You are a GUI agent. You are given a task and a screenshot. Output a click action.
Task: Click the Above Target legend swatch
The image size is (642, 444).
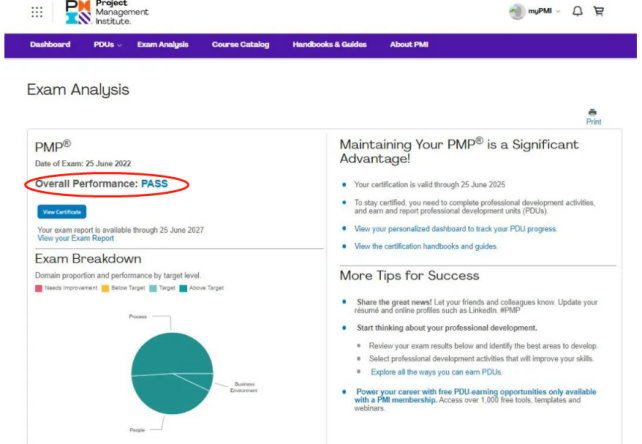tap(183, 288)
